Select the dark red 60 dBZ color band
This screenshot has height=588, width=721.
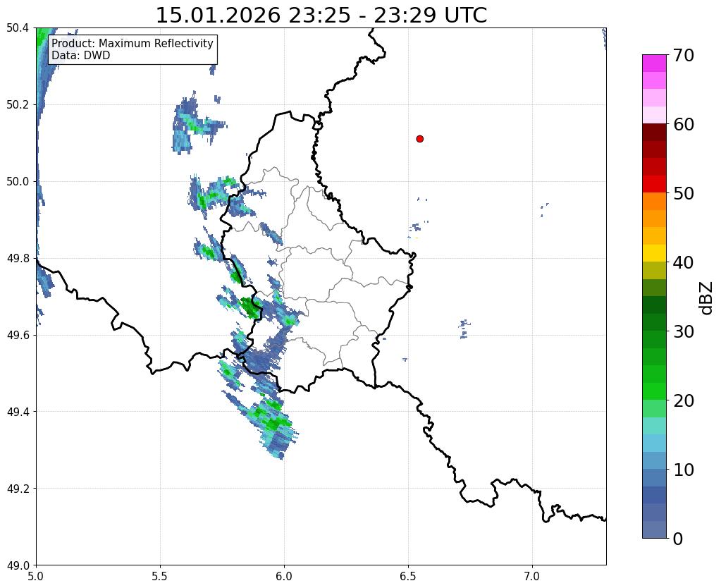654,132
